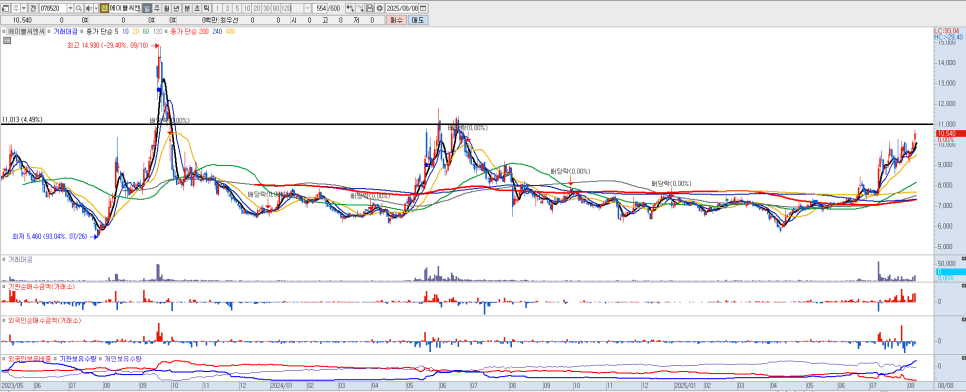Viewport: 966px width, 392px height.
Task: Select the 60 minute interval tab
Action: 275,8
